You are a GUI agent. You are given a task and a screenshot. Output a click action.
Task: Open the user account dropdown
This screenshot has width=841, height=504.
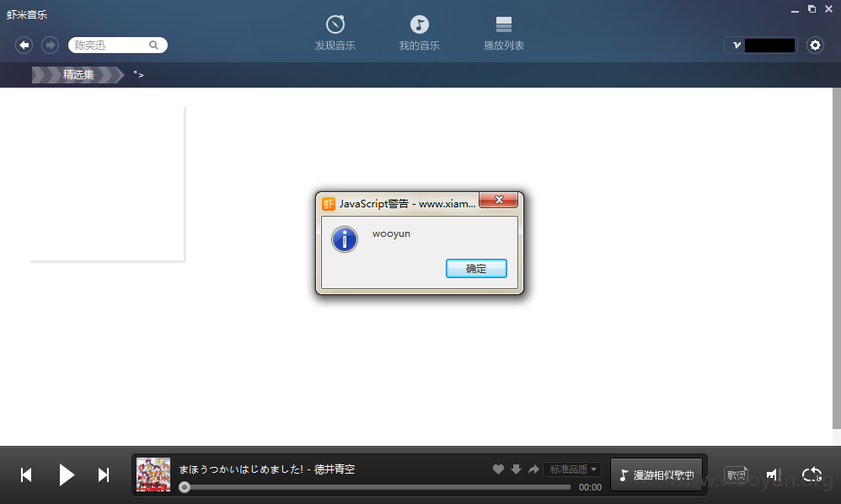(761, 45)
